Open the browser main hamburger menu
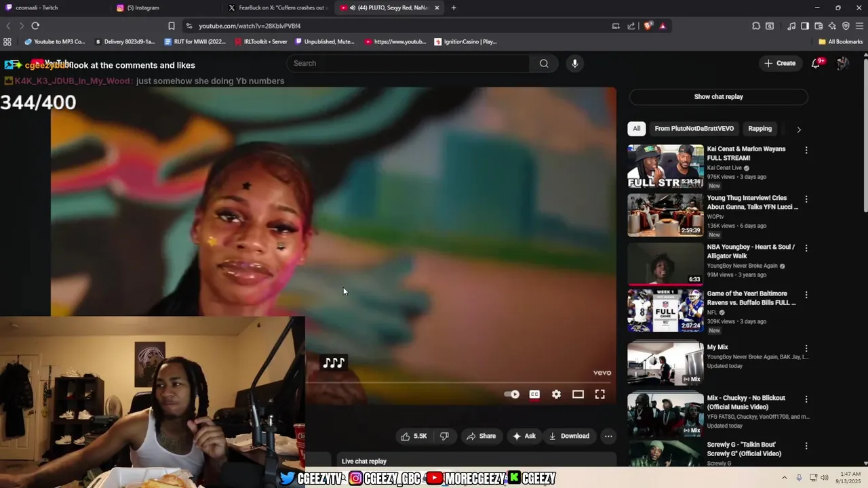Screen dimensions: 868x488 point(859,26)
